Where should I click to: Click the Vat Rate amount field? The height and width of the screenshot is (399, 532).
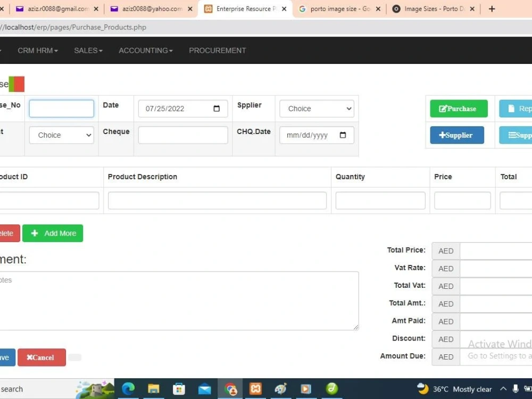click(496, 268)
